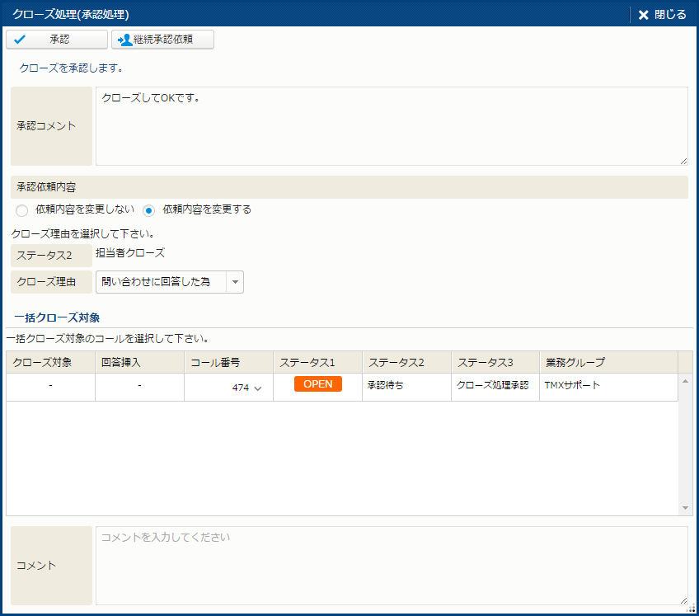Click the 承認 checkmark icon
699x616 pixels.
(x=21, y=40)
